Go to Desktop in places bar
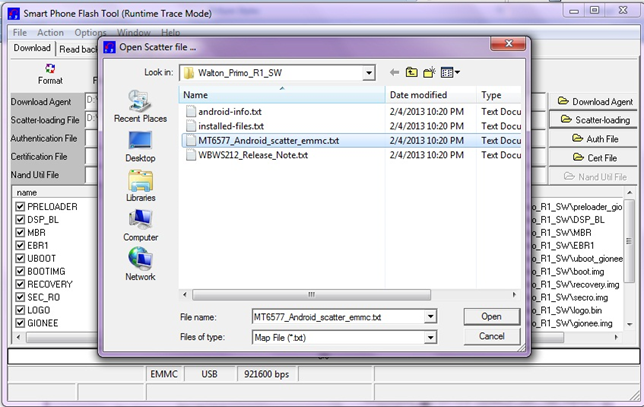Screen dimensions: 644x407 (x=140, y=147)
